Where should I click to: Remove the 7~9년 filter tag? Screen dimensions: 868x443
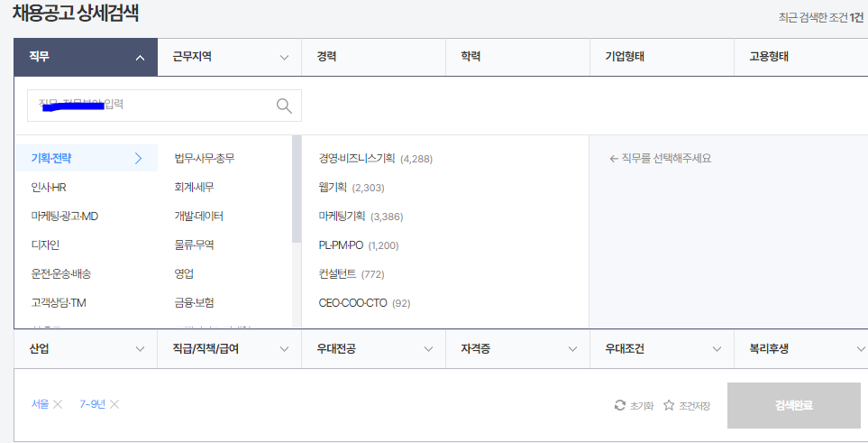114,404
